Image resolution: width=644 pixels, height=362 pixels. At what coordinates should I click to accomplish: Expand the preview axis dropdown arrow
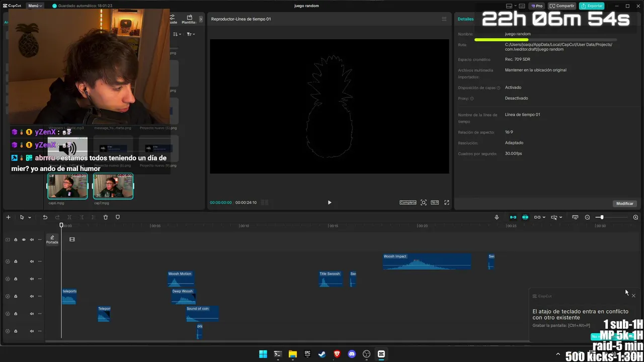560,218
